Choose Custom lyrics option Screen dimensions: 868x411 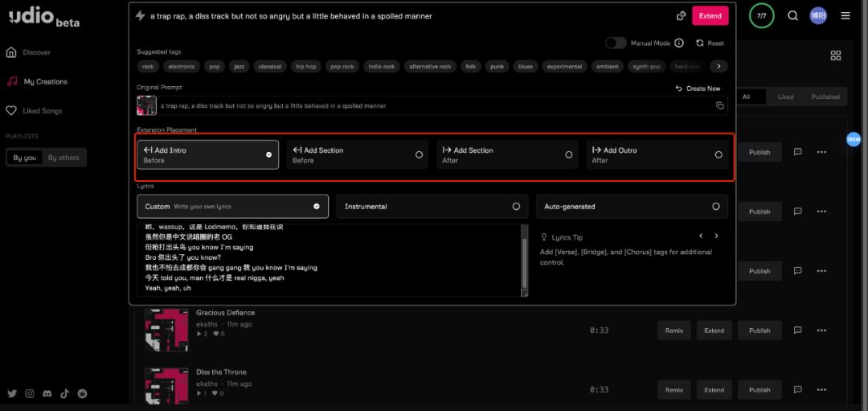(x=232, y=206)
